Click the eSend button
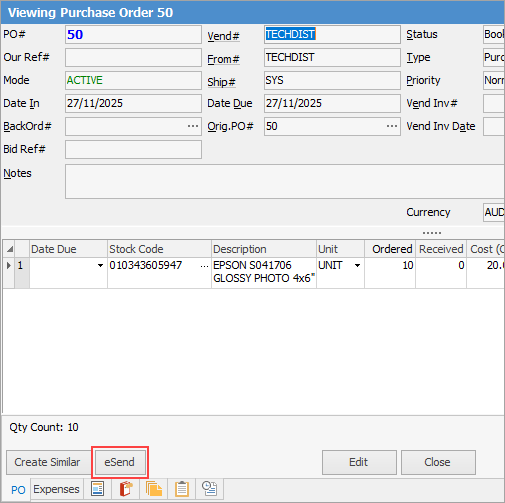This screenshot has height=503, width=505. tap(120, 462)
